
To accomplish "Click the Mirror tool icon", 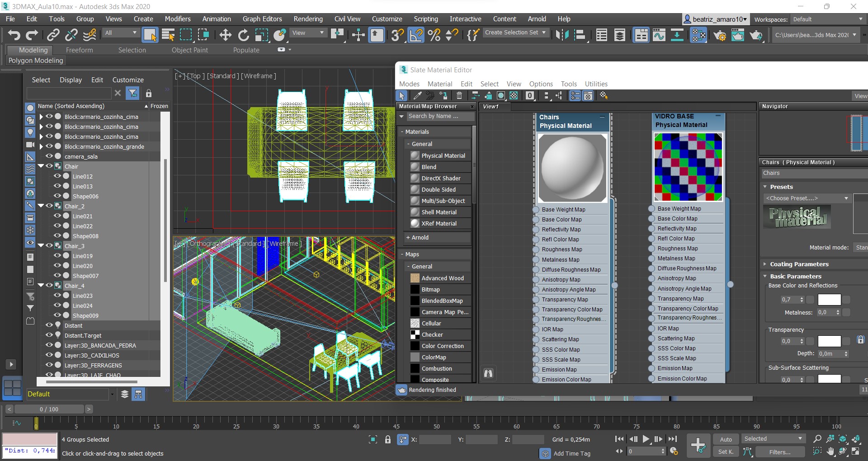I will pyautogui.click(x=562, y=35).
